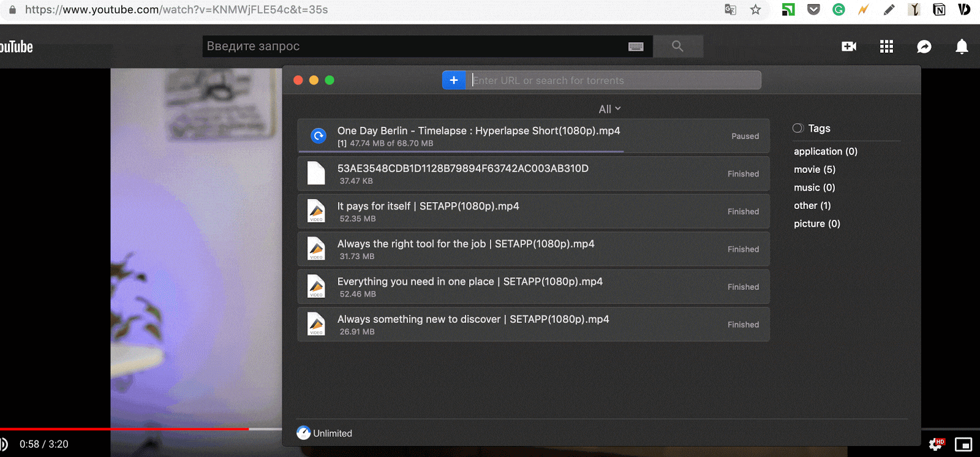The image size is (980, 457).
Task: Click the YouTube search query field
Action: pos(428,46)
